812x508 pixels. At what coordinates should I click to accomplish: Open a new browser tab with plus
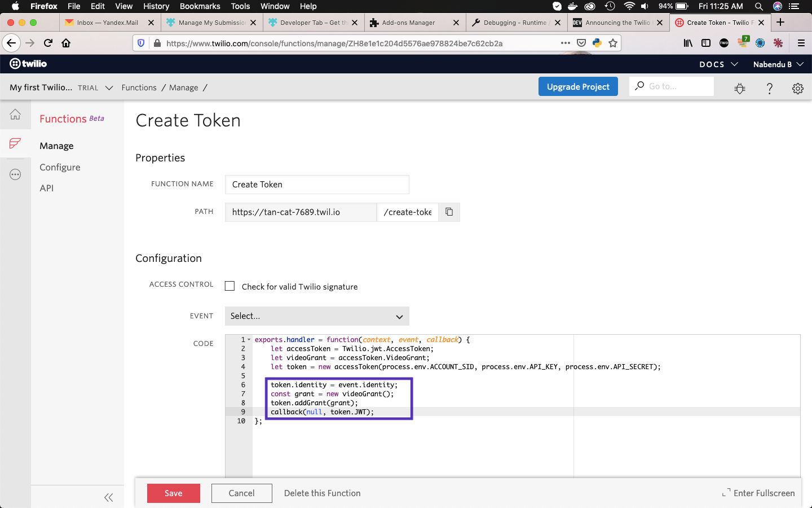coord(780,22)
